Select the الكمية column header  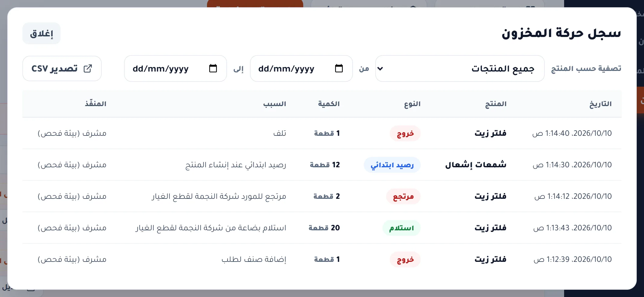(329, 104)
